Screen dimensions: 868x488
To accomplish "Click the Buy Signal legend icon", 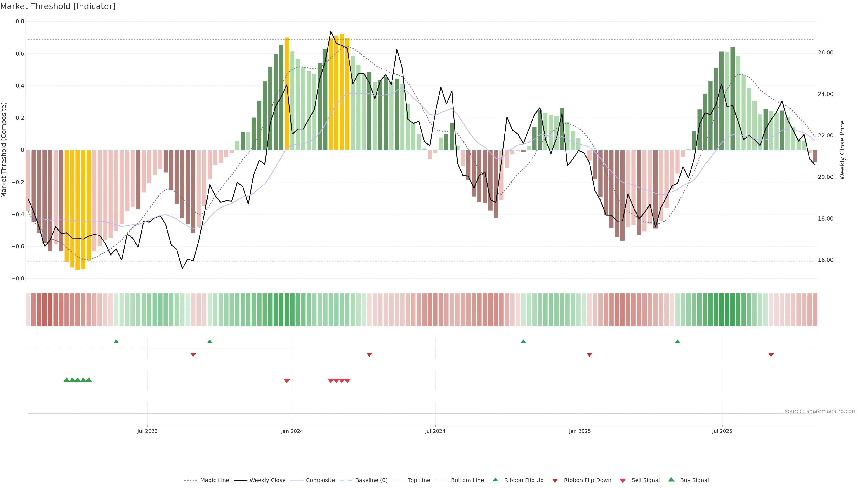I will point(671,480).
